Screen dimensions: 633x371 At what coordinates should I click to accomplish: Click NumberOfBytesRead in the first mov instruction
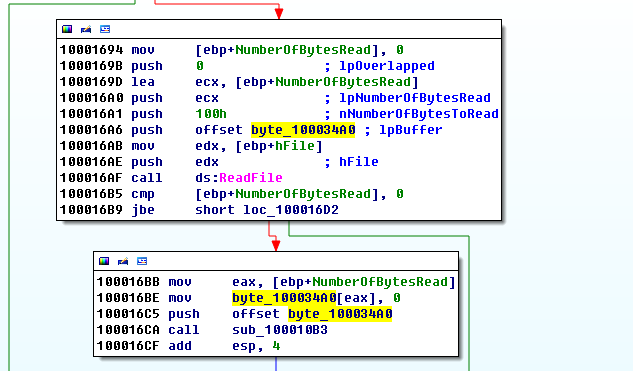pyautogui.click(x=303, y=50)
